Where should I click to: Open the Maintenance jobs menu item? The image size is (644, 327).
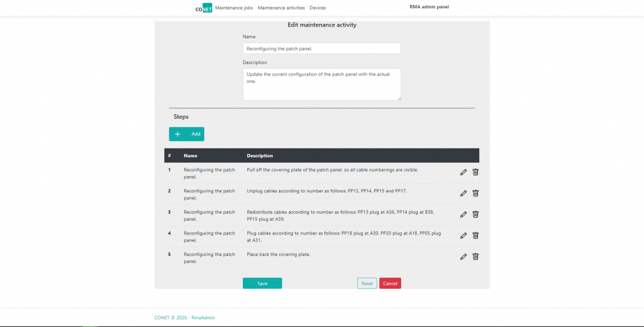(x=234, y=8)
